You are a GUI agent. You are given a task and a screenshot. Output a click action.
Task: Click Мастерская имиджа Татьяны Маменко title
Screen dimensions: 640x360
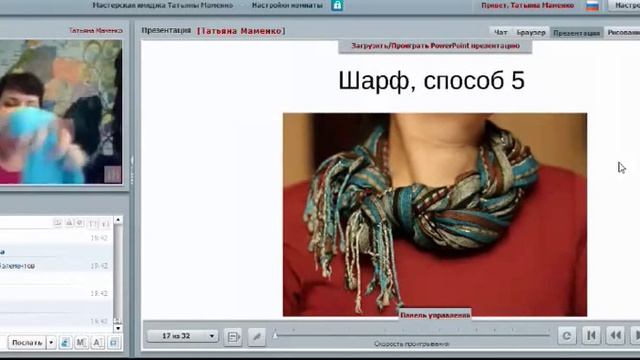[162, 5]
